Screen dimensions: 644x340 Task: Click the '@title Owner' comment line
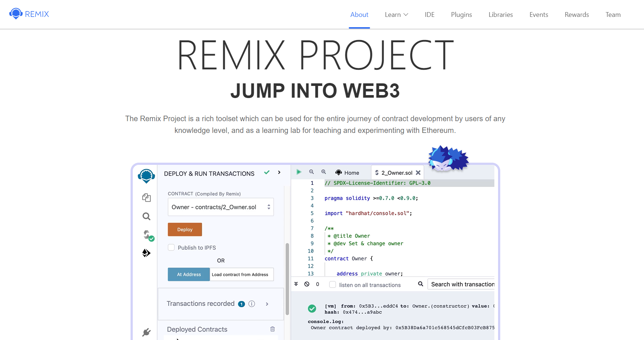click(x=349, y=236)
